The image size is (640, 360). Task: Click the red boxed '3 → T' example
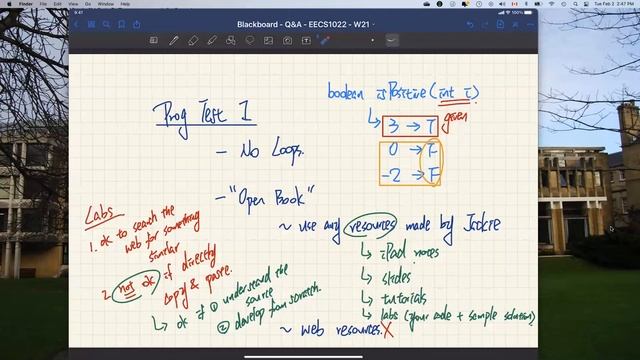(410, 126)
